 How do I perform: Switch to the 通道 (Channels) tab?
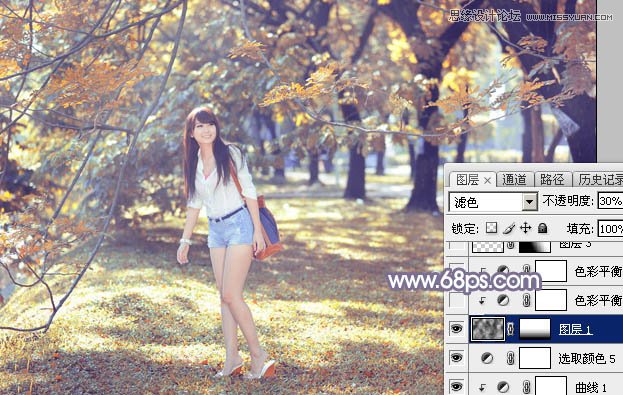tap(514, 180)
